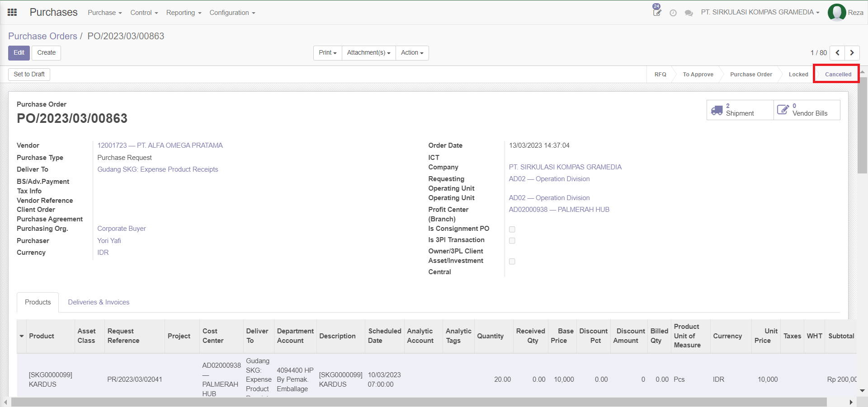Screen dimensions: 868x407
Task: Click the Shipment truck icon
Action: 717,110
